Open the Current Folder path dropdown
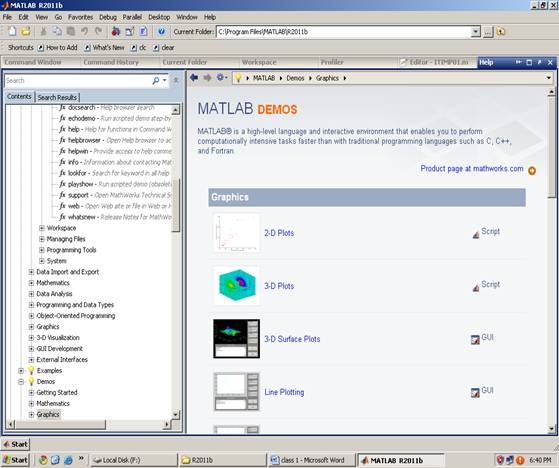Image resolution: width=559 pixels, height=468 pixels. point(476,32)
